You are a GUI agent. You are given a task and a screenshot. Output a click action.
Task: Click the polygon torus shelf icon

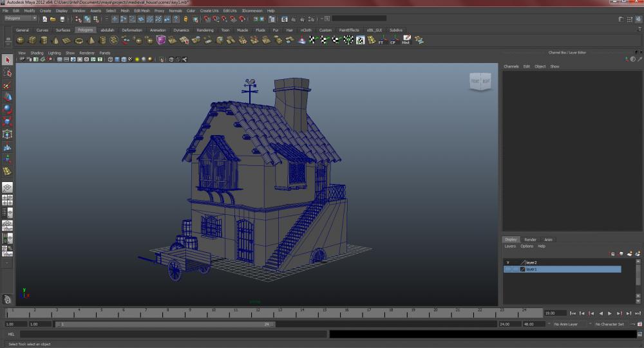pyautogui.click(x=79, y=40)
